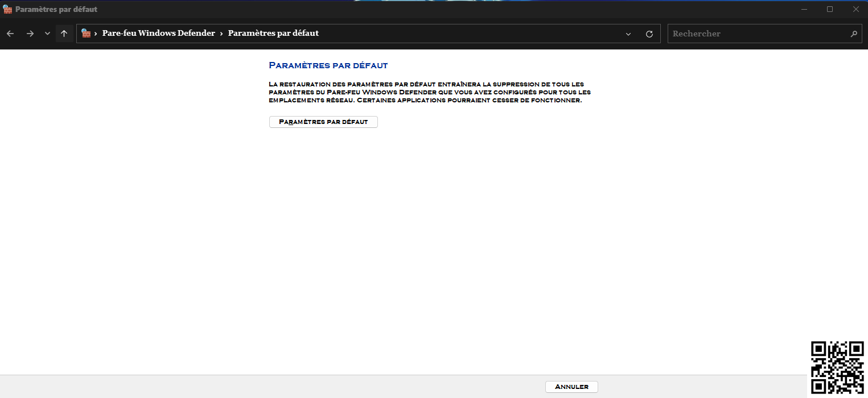Click the search magnifier icon

click(853, 34)
